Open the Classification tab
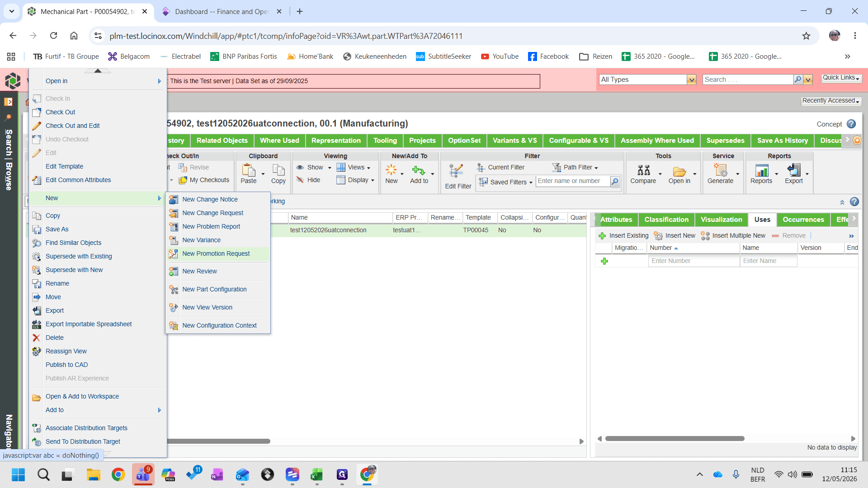This screenshot has width=868, height=488. pyautogui.click(x=666, y=220)
